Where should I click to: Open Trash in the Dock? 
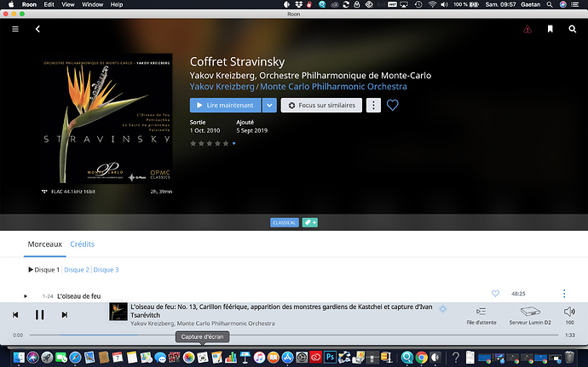click(569, 358)
